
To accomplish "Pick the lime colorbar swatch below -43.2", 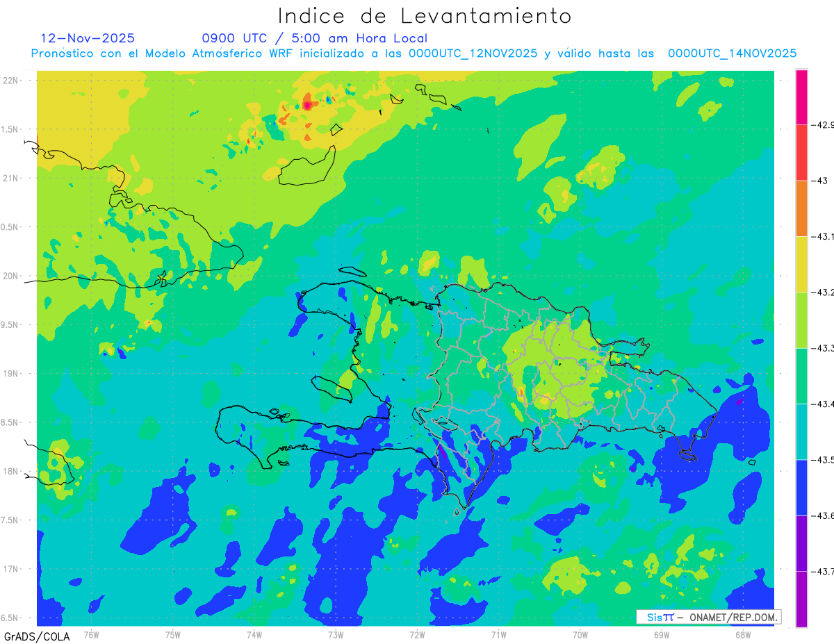I will click(x=802, y=320).
